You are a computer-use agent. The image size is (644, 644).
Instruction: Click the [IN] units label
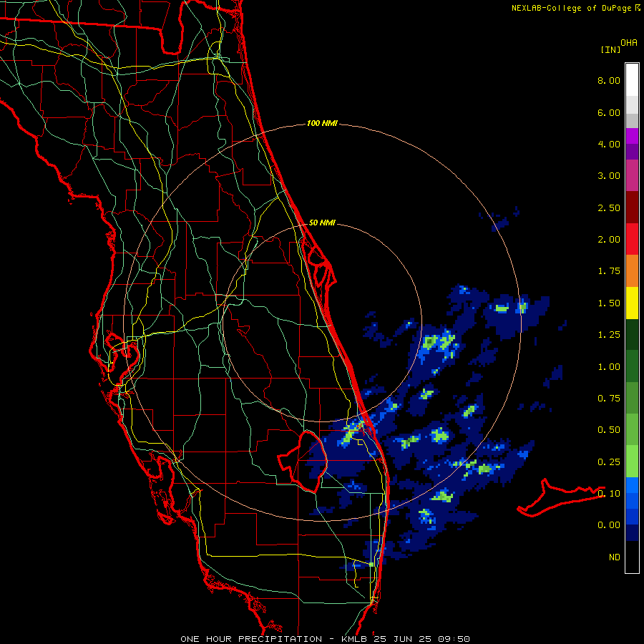coord(610,49)
